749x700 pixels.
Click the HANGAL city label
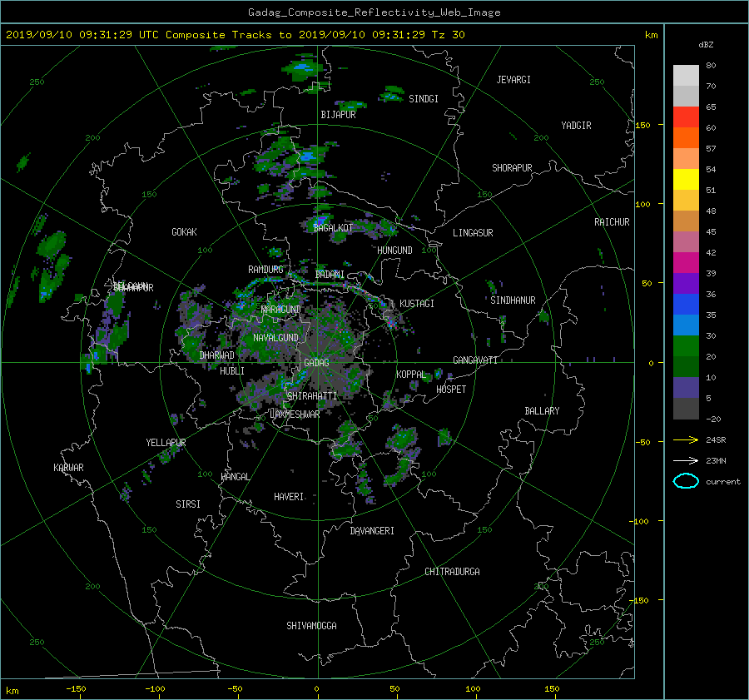(x=236, y=477)
